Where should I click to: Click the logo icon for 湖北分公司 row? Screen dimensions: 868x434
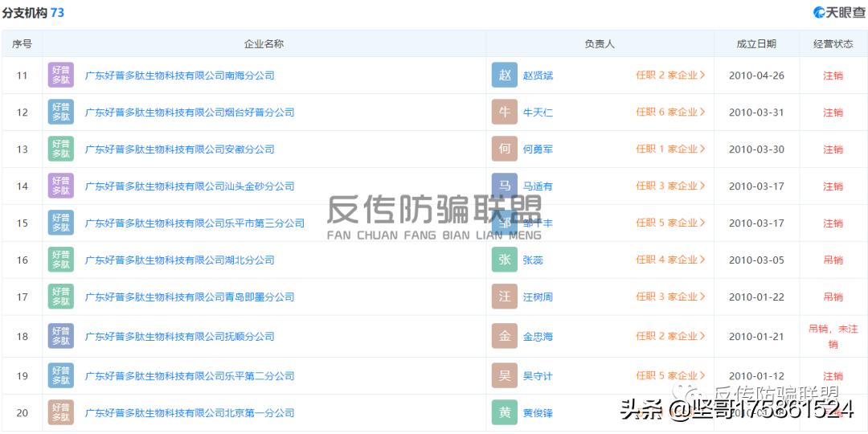point(61,260)
